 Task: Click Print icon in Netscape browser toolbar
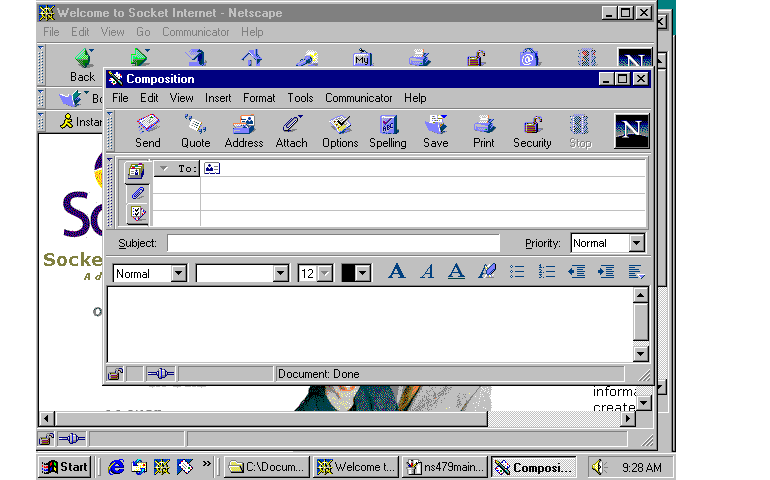tap(419, 57)
